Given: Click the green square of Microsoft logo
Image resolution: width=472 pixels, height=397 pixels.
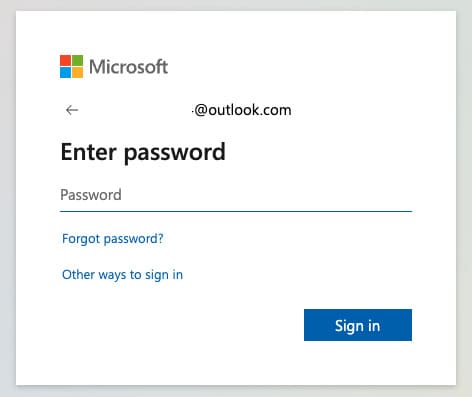Looking at the screenshot, I should point(77,60).
